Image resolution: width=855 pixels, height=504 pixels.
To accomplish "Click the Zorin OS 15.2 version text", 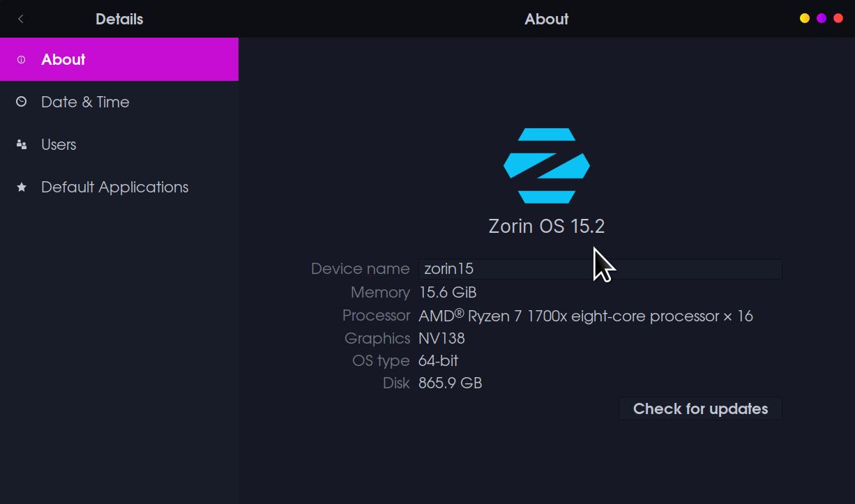I will [x=547, y=227].
